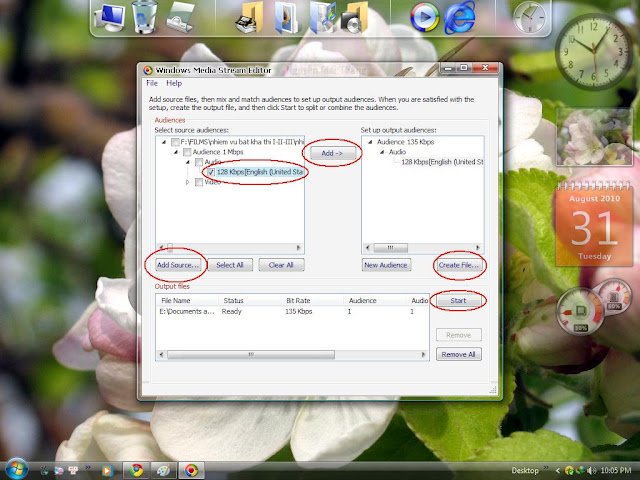Open the music folder in the dock
The image size is (640, 480).
(322, 18)
